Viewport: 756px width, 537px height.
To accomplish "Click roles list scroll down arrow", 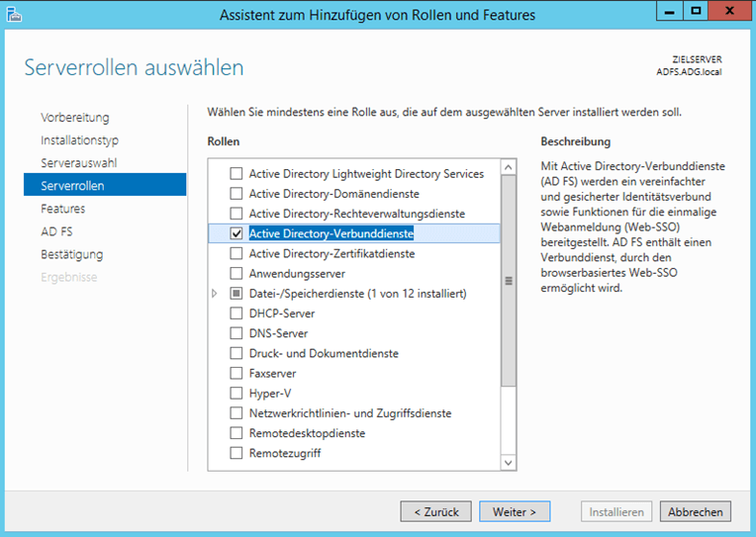I will tap(509, 463).
